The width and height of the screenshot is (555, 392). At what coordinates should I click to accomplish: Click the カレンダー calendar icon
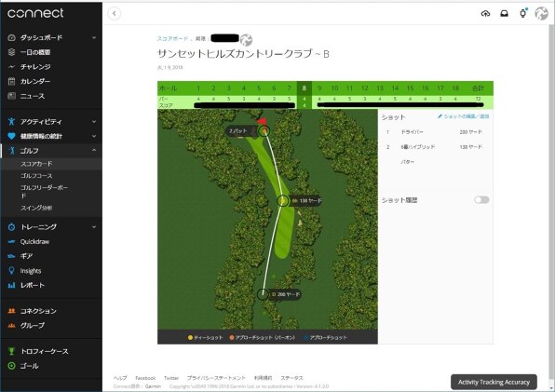(11, 81)
